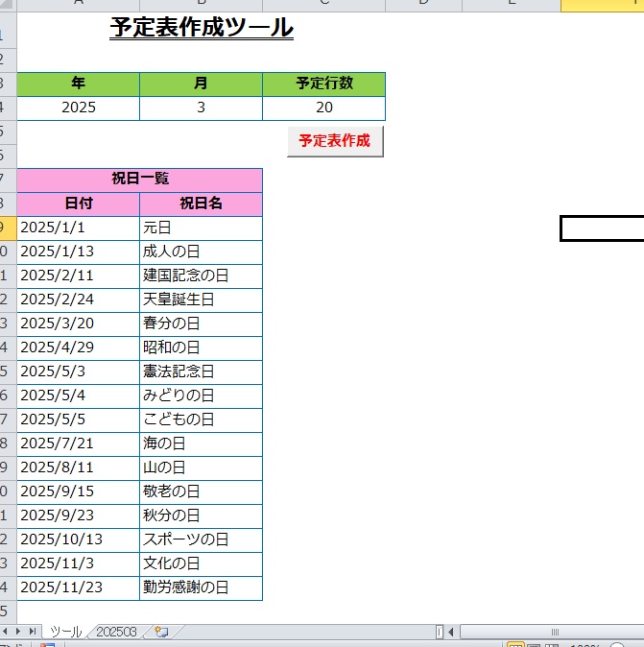Select the date cell 2025/10/13
Screen dimensions: 644x647
79,539
